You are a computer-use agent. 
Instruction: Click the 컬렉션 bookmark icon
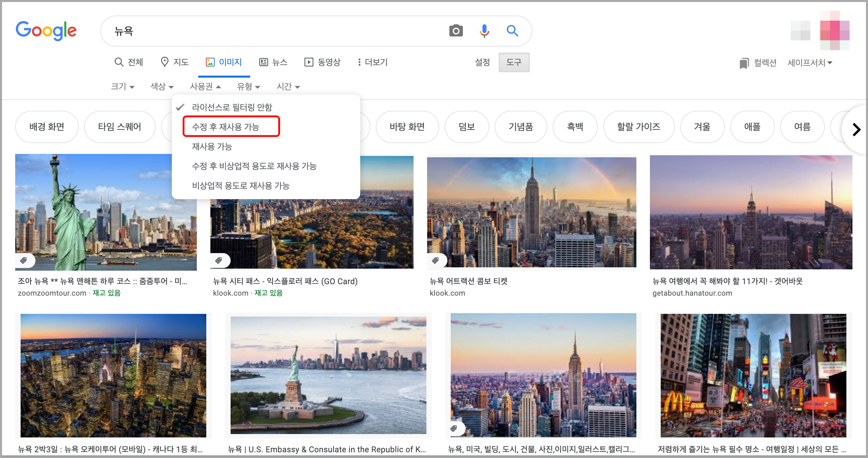[x=744, y=63]
